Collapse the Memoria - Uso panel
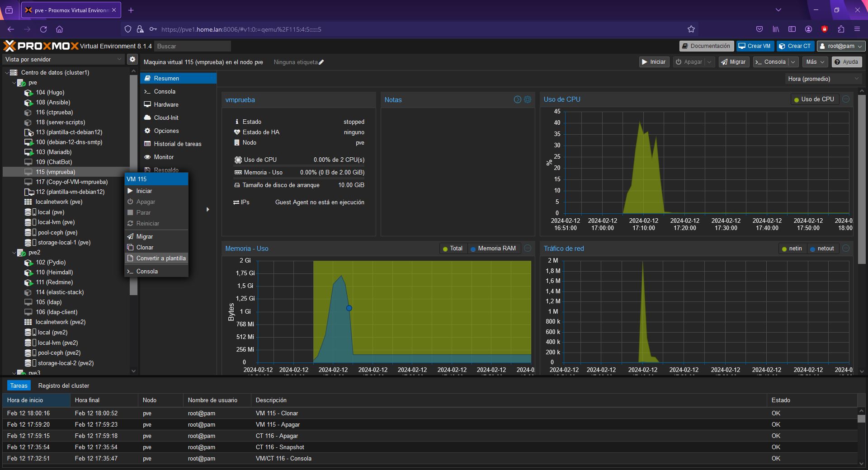The width and height of the screenshot is (868, 470). click(528, 248)
